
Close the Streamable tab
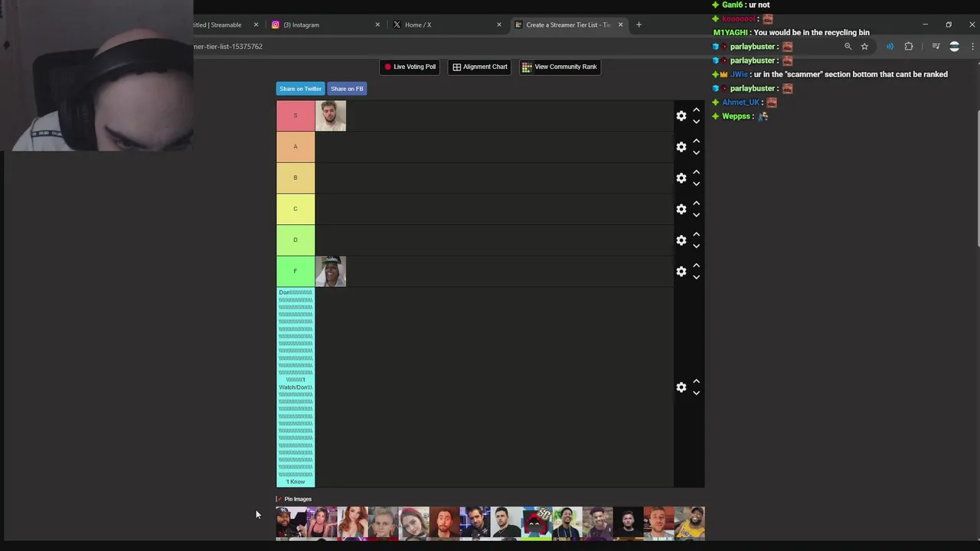pos(256,24)
